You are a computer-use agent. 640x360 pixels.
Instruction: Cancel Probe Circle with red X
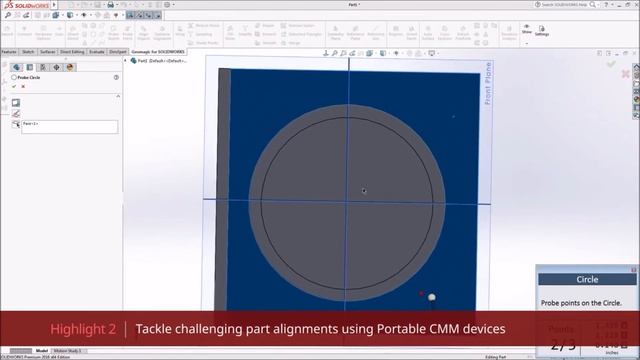coord(23,87)
